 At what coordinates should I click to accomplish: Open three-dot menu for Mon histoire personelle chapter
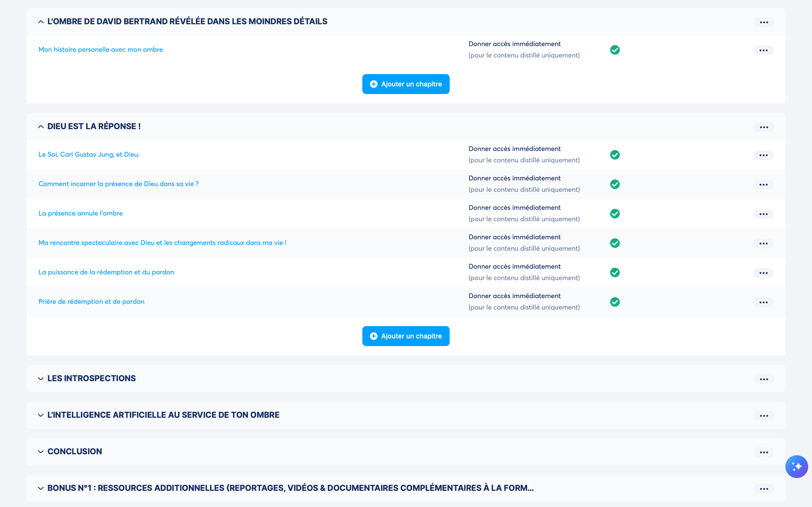(x=763, y=50)
